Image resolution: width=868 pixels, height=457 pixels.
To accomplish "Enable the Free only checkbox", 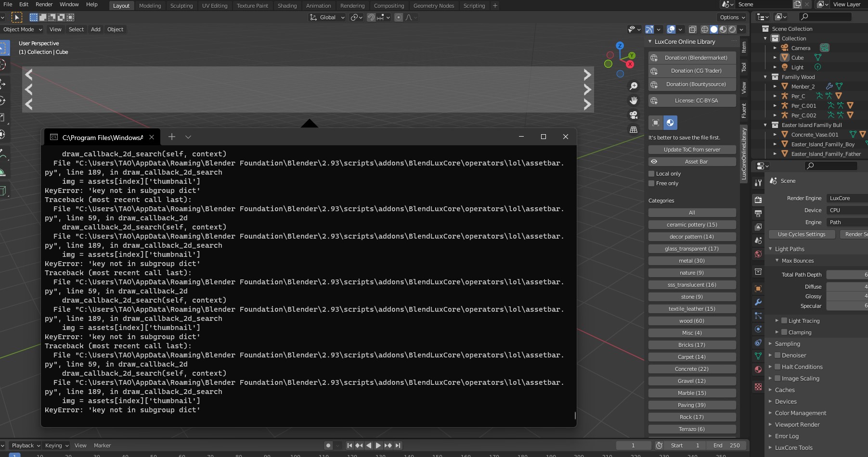I will (651, 183).
